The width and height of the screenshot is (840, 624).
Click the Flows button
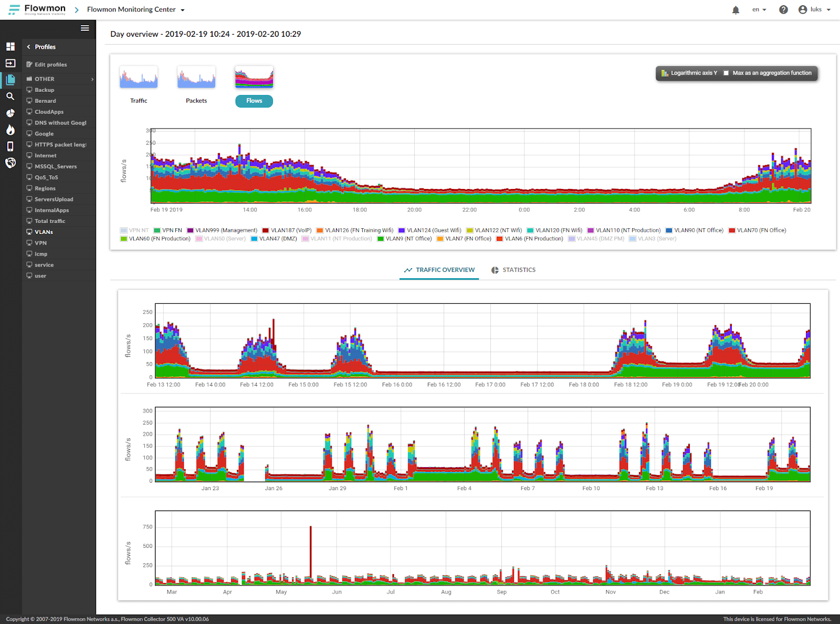click(254, 101)
